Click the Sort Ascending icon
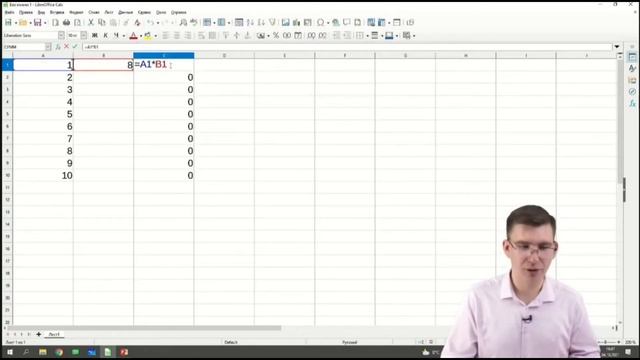Viewport: 640px width, 360px height. pyautogui.click(x=250, y=22)
